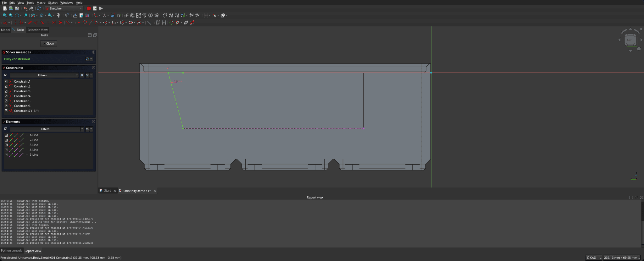Viewport: 644px width, 261px height.
Task: Click the dimensions readout in status bar
Action: pos(622,258)
